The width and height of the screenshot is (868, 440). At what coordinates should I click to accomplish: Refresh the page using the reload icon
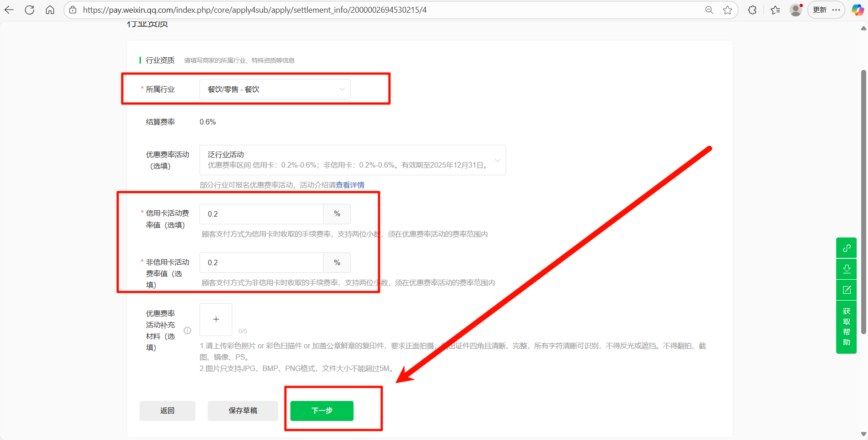[30, 10]
